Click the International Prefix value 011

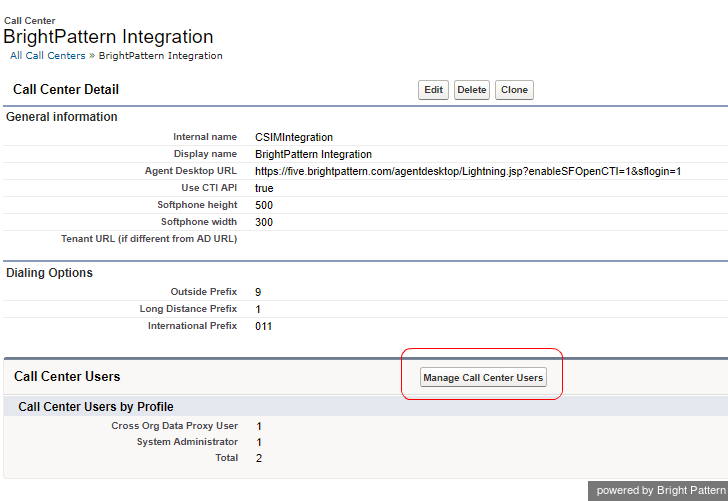click(x=263, y=326)
